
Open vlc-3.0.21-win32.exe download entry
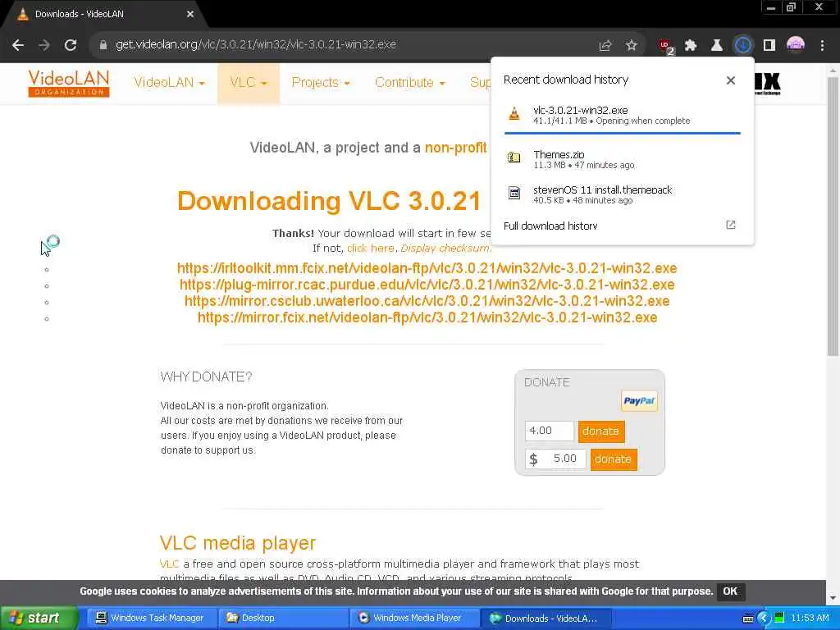(x=622, y=115)
